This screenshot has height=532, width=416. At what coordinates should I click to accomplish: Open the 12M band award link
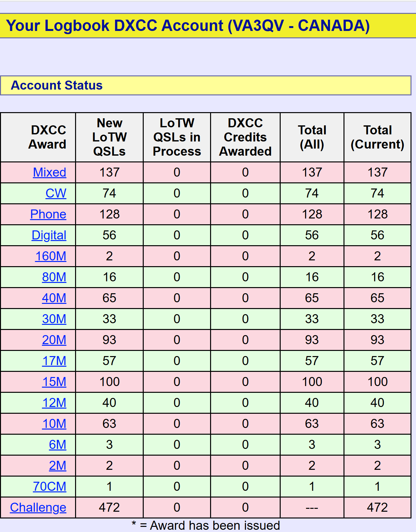[x=54, y=403]
